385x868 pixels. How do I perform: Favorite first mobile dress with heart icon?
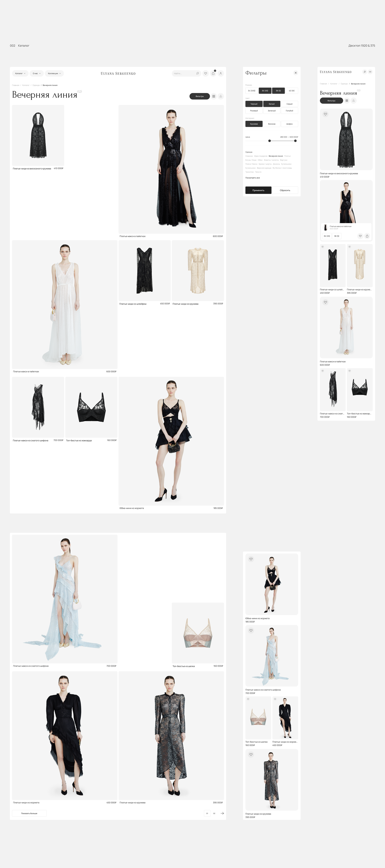point(325,114)
